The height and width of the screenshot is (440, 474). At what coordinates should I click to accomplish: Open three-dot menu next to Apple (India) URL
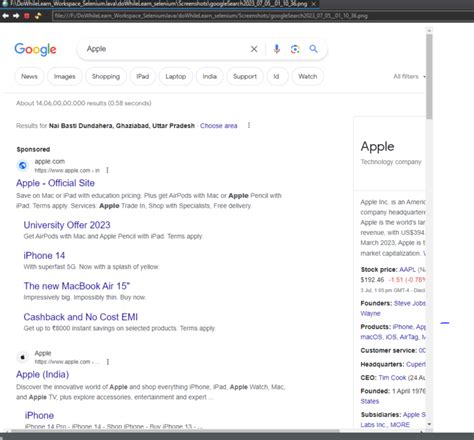click(108, 362)
